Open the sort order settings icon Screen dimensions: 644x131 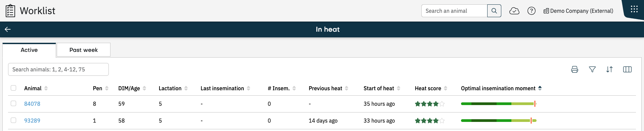[x=609, y=69]
